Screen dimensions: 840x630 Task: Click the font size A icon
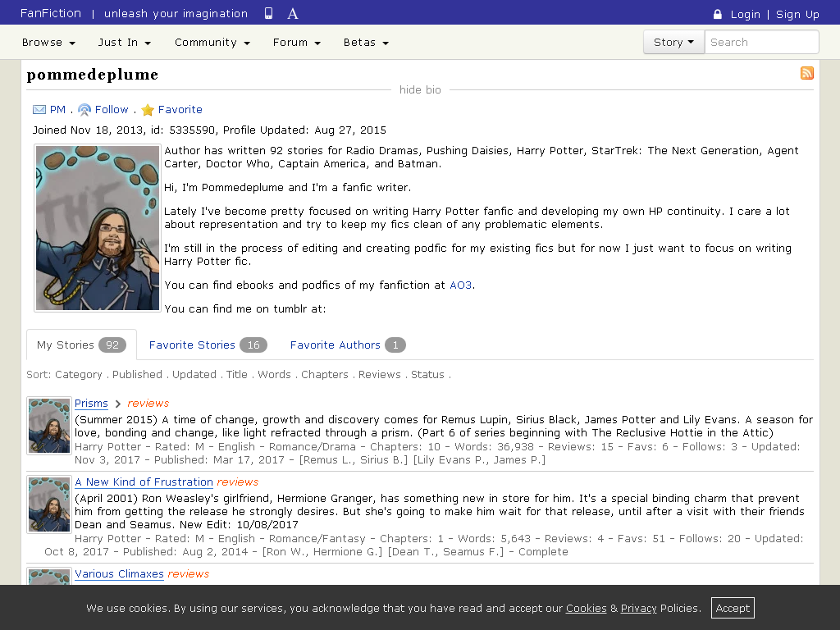(293, 13)
